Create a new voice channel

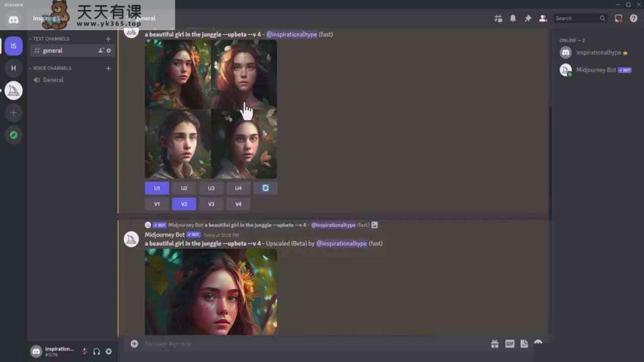coord(108,68)
